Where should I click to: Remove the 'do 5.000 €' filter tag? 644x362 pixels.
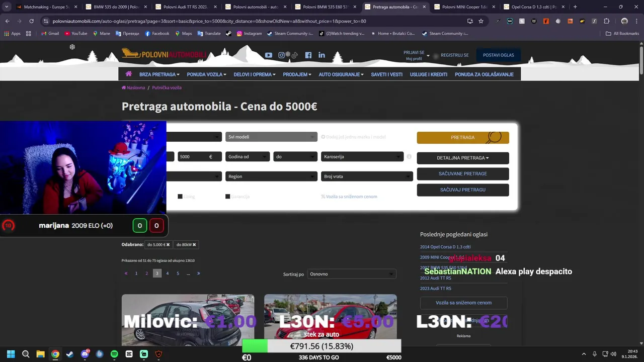[x=168, y=245]
